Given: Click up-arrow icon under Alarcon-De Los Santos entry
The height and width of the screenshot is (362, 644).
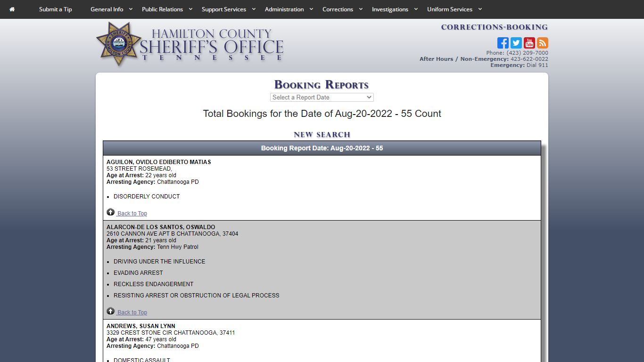Looking at the screenshot, I should coord(111,311).
